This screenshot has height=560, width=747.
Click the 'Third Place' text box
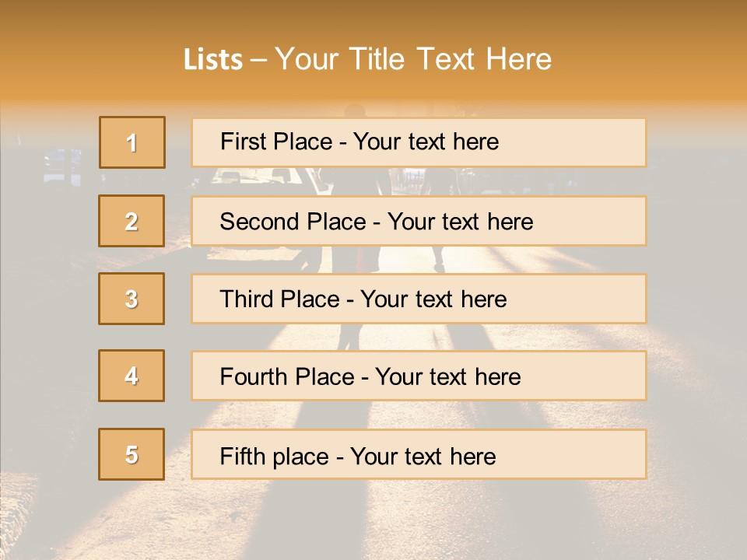click(419, 299)
